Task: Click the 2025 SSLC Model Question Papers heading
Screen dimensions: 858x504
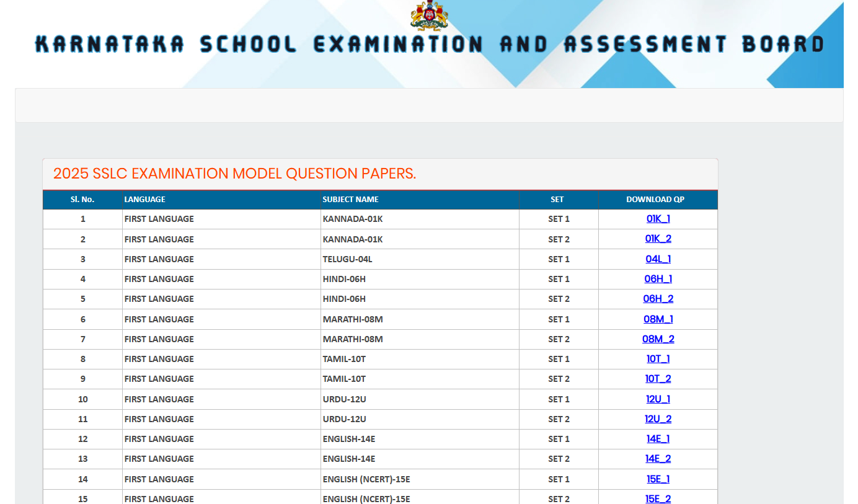Action: point(234,174)
